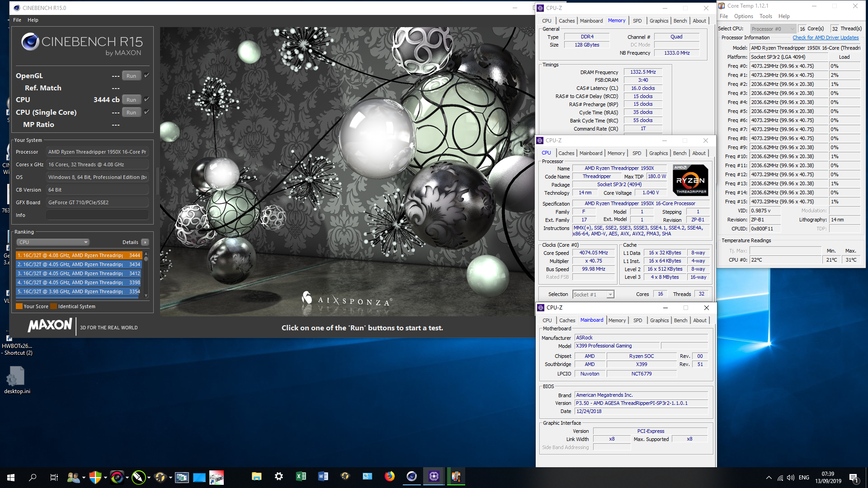Click the ranking list scrollbar
The height and width of the screenshot is (488, 868).
[x=146, y=274]
